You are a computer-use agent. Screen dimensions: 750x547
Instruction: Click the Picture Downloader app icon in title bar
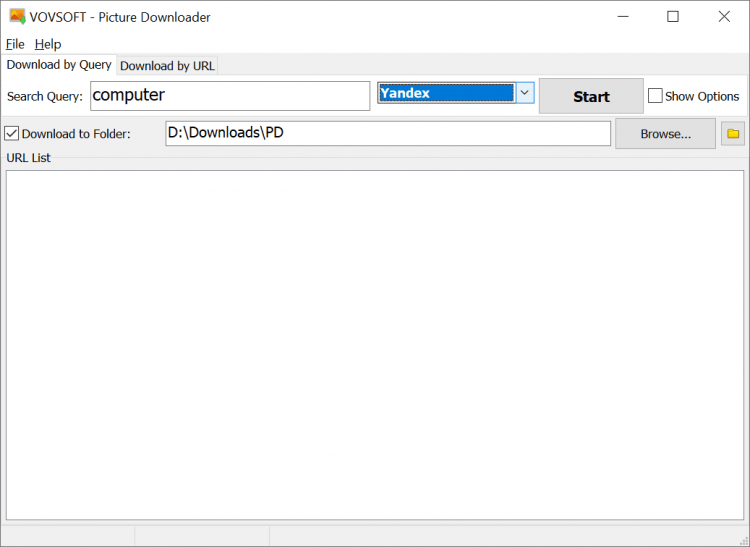tap(17, 17)
